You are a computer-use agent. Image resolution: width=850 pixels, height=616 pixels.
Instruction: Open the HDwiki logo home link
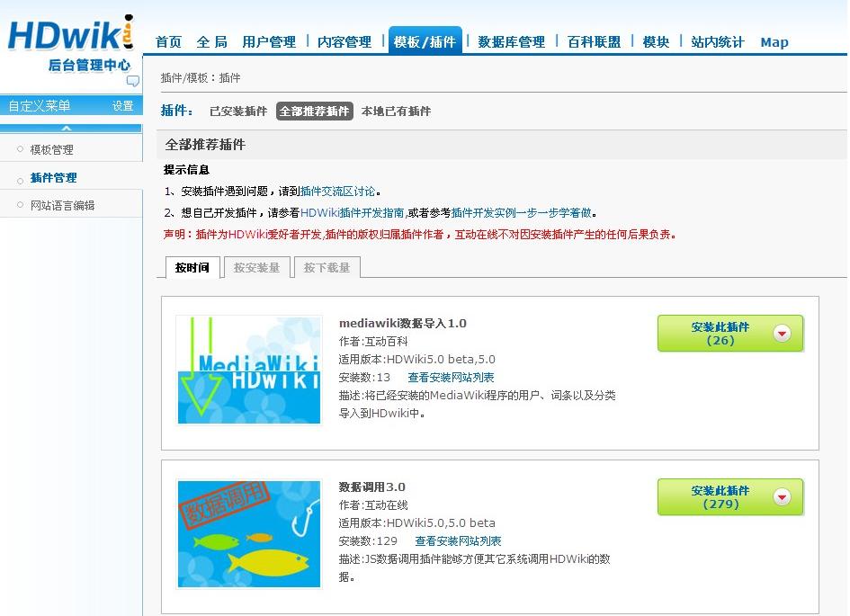coord(71,33)
